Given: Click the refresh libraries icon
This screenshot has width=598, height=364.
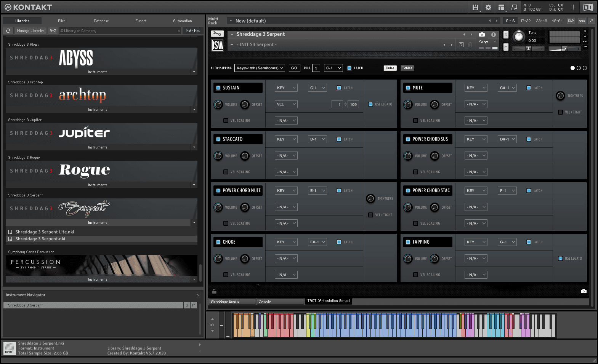Looking at the screenshot, I should coord(8,31).
